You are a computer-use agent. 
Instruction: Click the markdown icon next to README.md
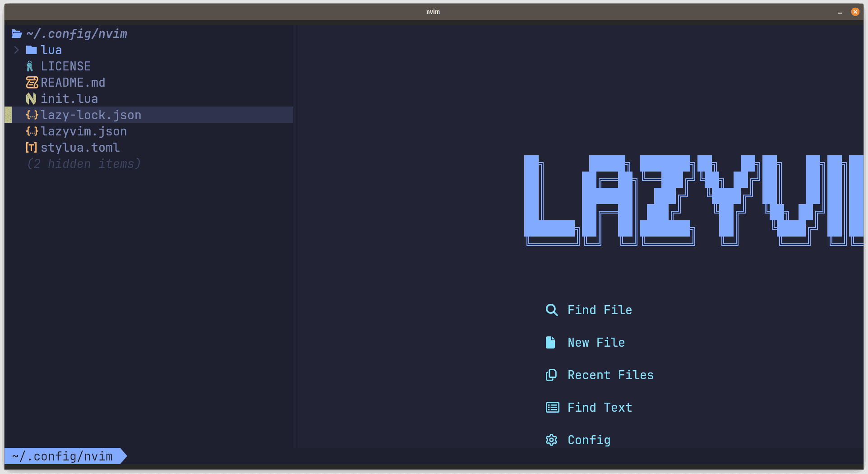tap(32, 82)
